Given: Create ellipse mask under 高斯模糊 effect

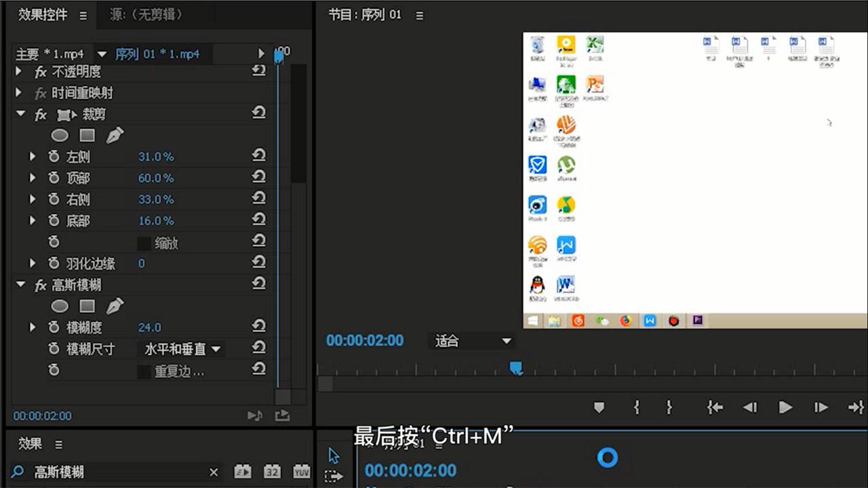Looking at the screenshot, I should (60, 306).
